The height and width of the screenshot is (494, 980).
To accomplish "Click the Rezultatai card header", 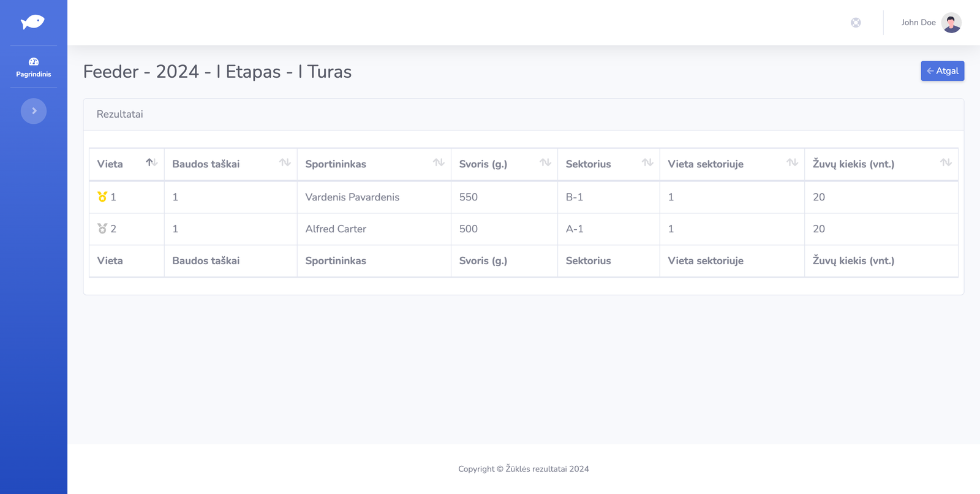I will [x=120, y=115].
